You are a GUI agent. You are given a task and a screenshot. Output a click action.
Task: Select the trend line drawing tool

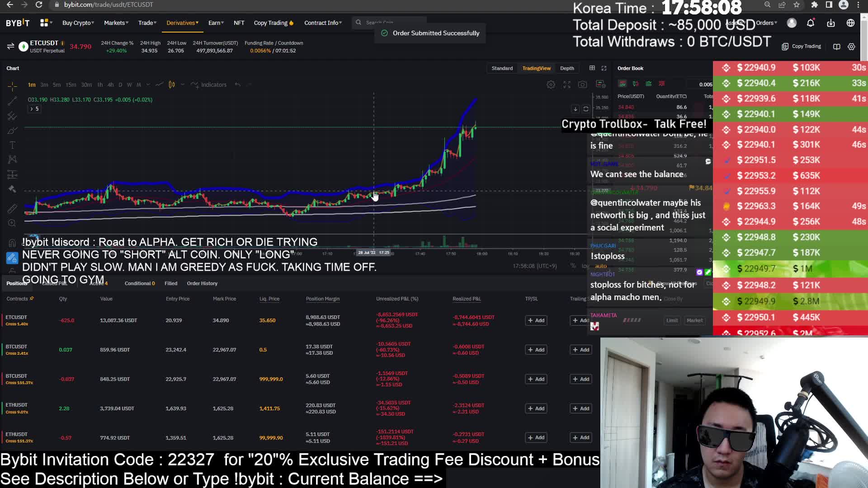click(12, 100)
